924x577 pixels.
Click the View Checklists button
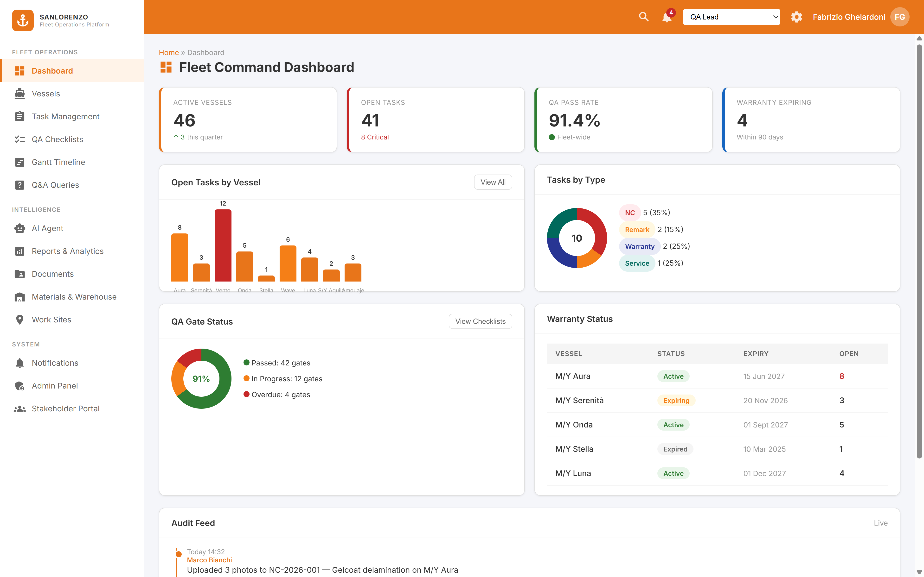pos(480,321)
